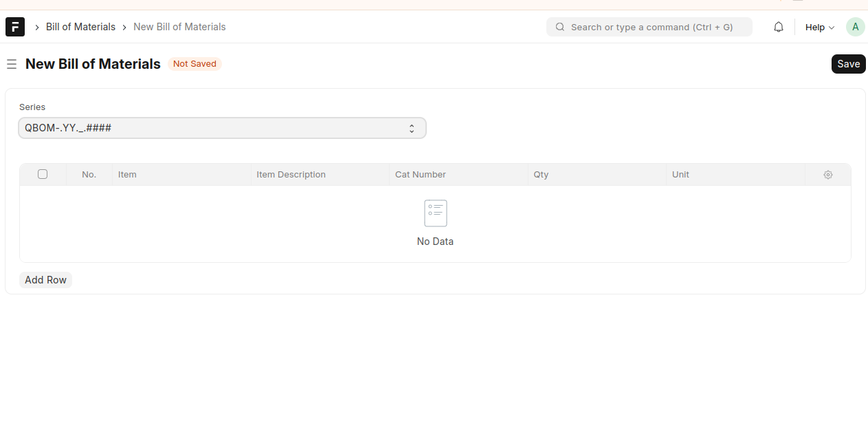Image resolution: width=868 pixels, height=430 pixels.
Task: Go to Bill of Materials breadcrumb
Action: pyautogui.click(x=80, y=27)
